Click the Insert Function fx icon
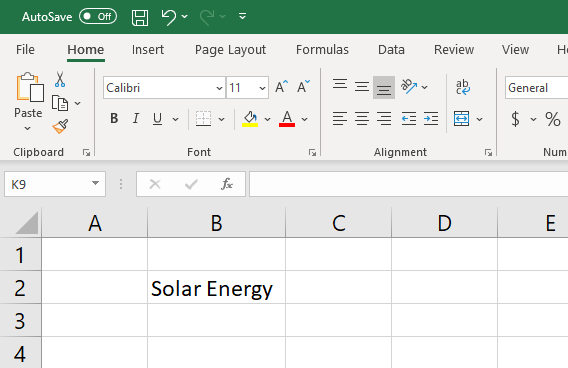This screenshot has height=368, width=568. pyautogui.click(x=227, y=184)
